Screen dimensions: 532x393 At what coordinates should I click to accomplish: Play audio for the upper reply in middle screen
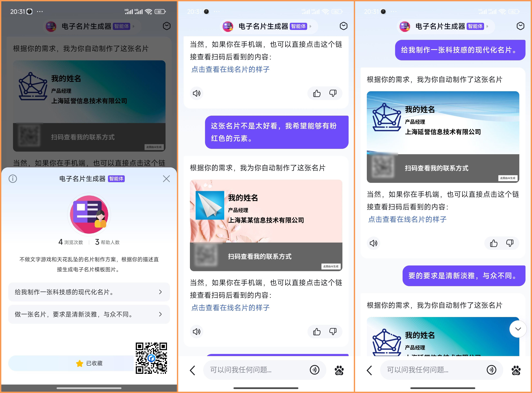click(196, 93)
